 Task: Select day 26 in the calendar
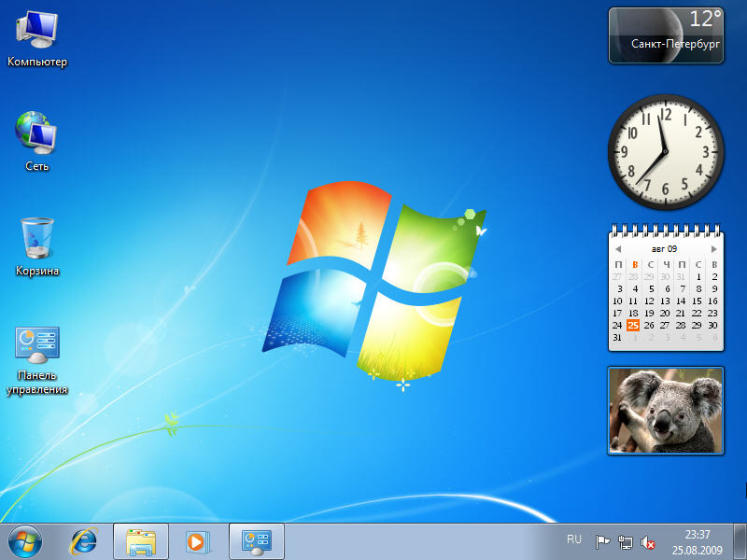point(649,325)
